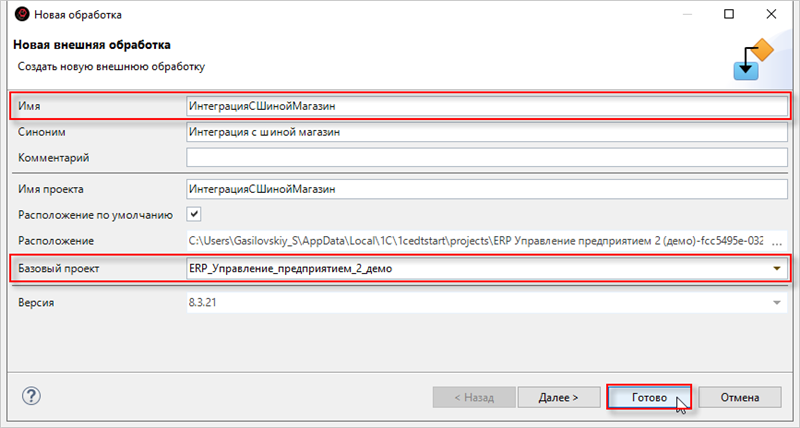This screenshot has width=800, height=428.
Task: Click into the 'Имя' input field
Action: (x=486, y=105)
